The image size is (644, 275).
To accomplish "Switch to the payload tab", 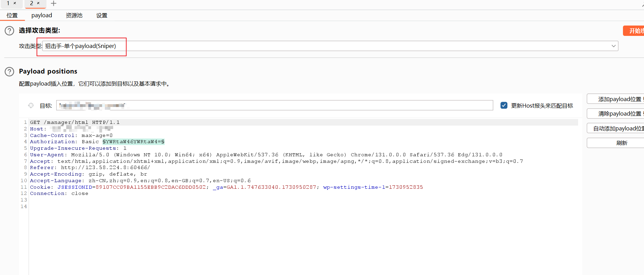I will tap(42, 16).
